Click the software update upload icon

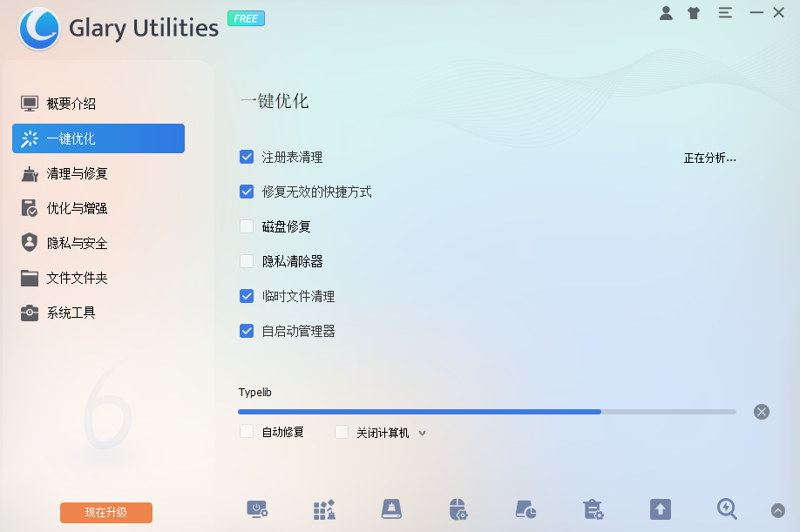tap(660, 509)
